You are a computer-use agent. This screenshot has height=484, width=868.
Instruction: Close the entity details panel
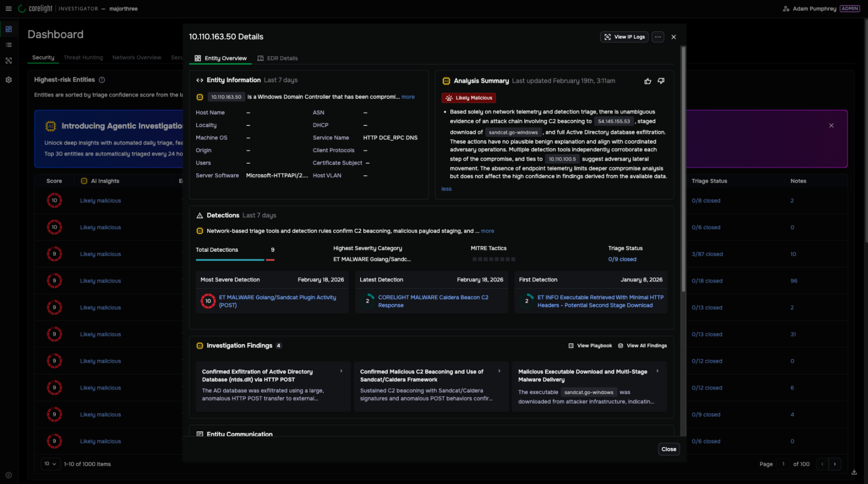[674, 37]
